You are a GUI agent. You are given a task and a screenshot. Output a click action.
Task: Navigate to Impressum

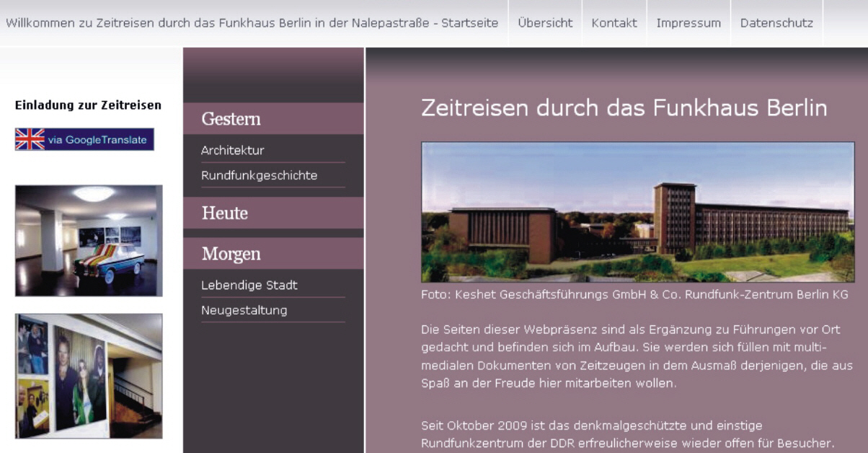pos(688,23)
